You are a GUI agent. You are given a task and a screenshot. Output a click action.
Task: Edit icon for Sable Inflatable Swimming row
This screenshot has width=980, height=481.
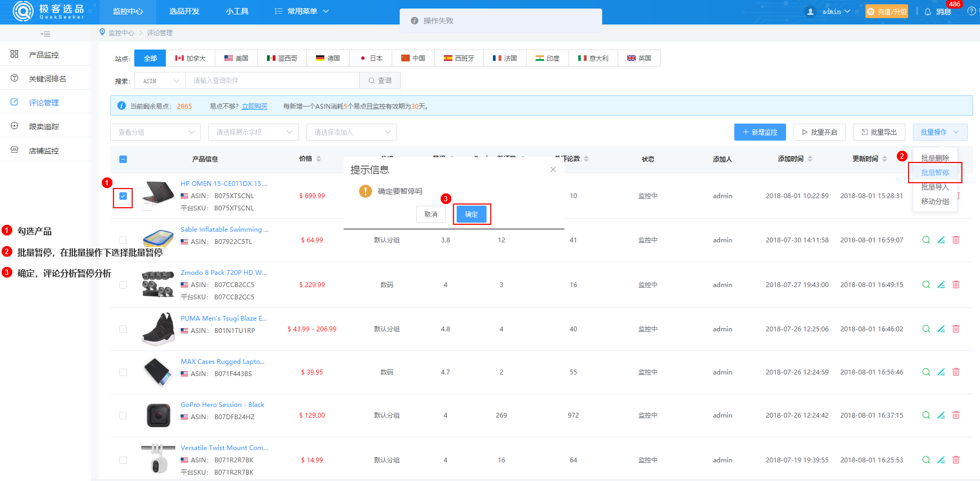[x=941, y=240]
